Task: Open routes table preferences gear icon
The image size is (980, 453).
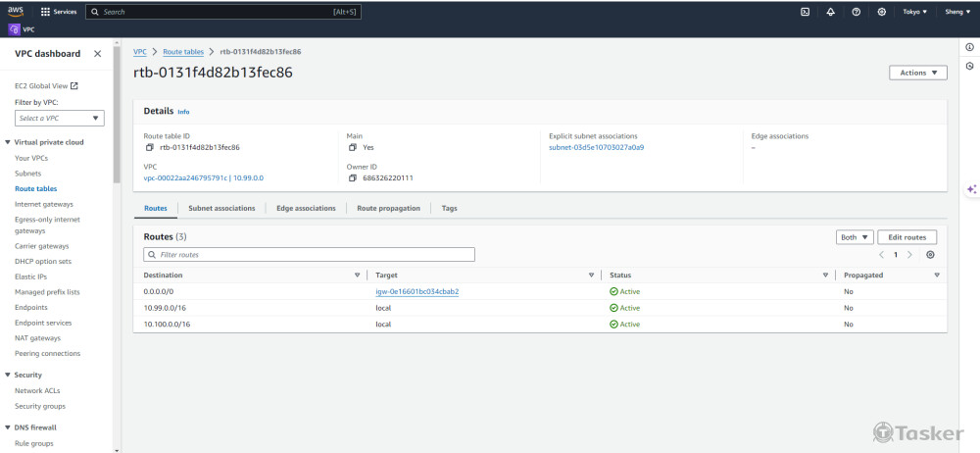Action: (930, 254)
